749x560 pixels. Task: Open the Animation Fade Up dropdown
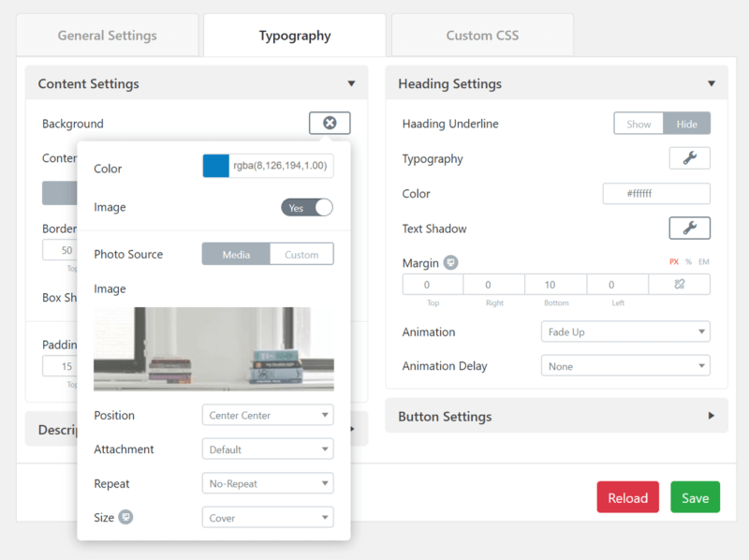click(625, 332)
